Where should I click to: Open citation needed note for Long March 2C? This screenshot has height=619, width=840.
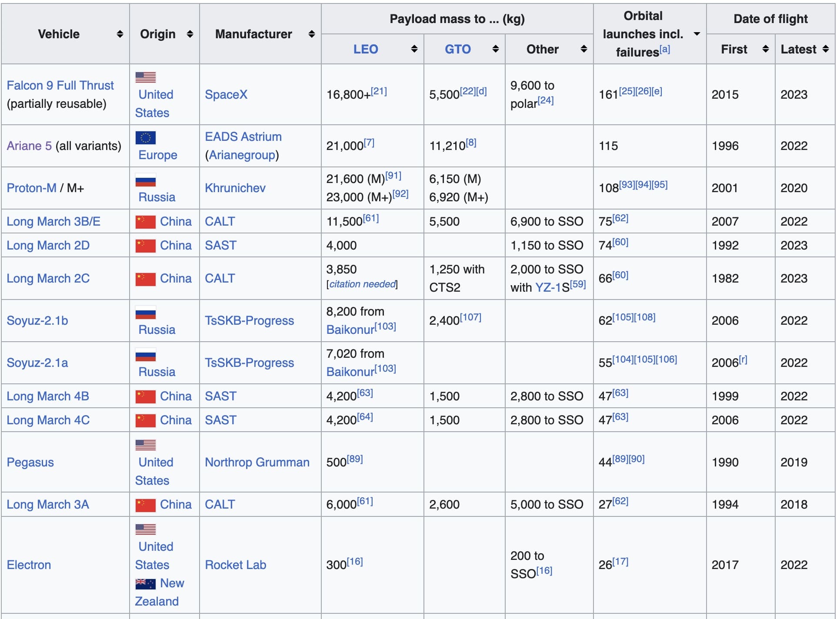[x=362, y=284]
